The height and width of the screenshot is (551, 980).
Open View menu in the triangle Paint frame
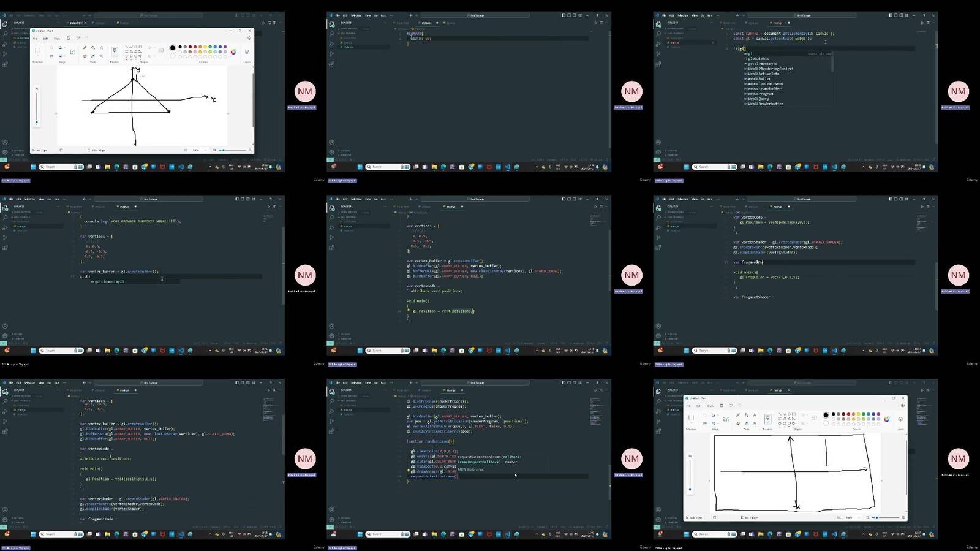(x=57, y=39)
